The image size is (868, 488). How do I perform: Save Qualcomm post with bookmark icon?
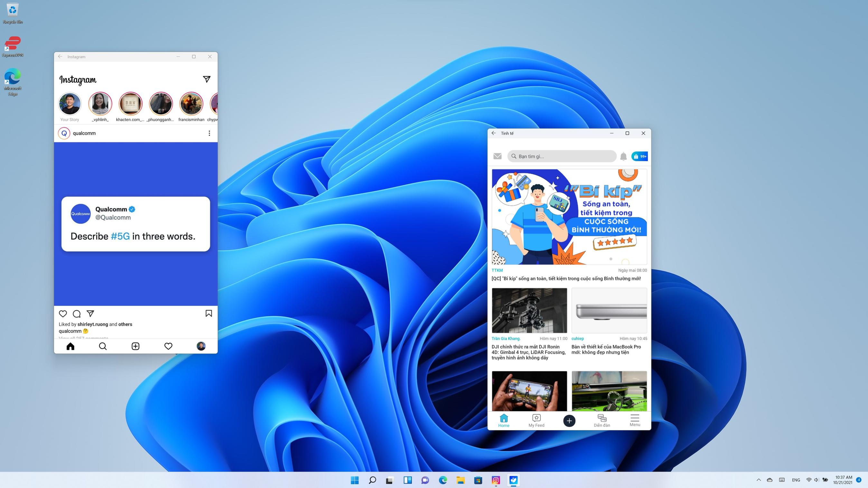coord(209,314)
